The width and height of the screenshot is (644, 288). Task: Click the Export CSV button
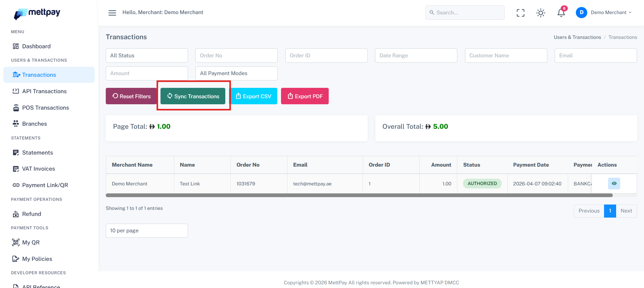click(254, 96)
